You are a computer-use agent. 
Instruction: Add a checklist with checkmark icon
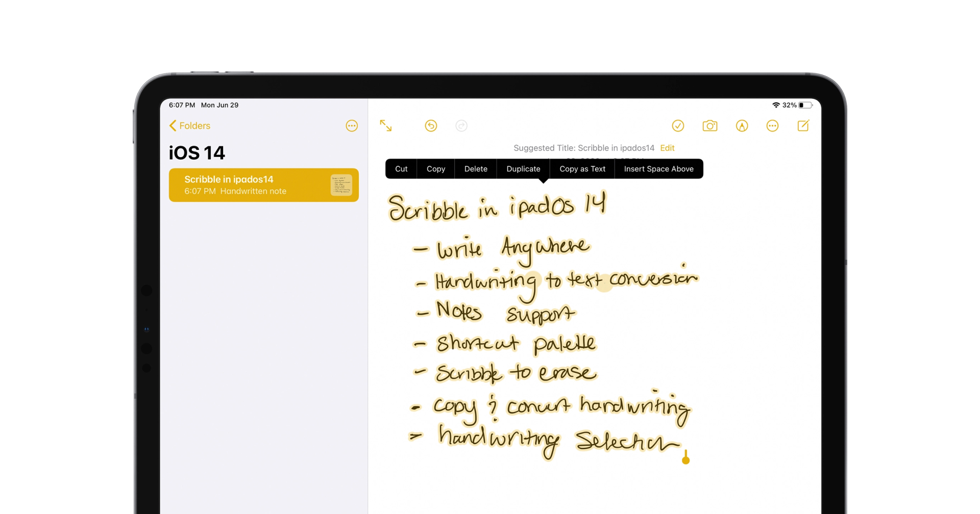click(x=678, y=125)
